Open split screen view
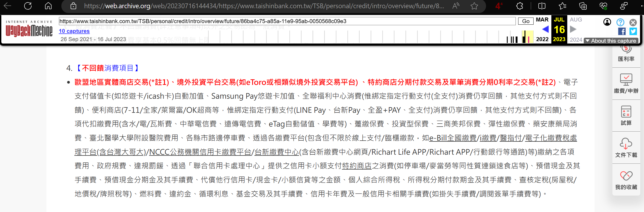The height and width of the screenshot is (212, 644). [542, 6]
